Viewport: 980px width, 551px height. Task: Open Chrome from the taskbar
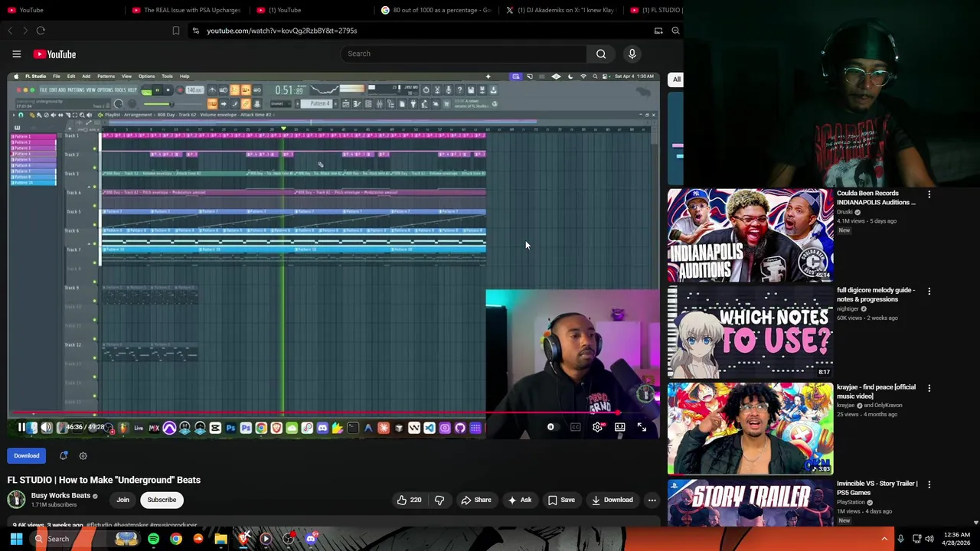(176, 539)
